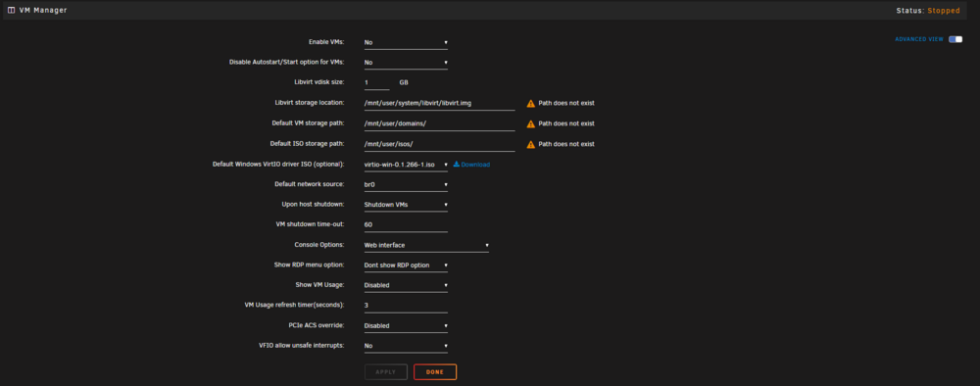Click the Status: Stopped text
This screenshot has width=980, height=386.
[x=927, y=11]
